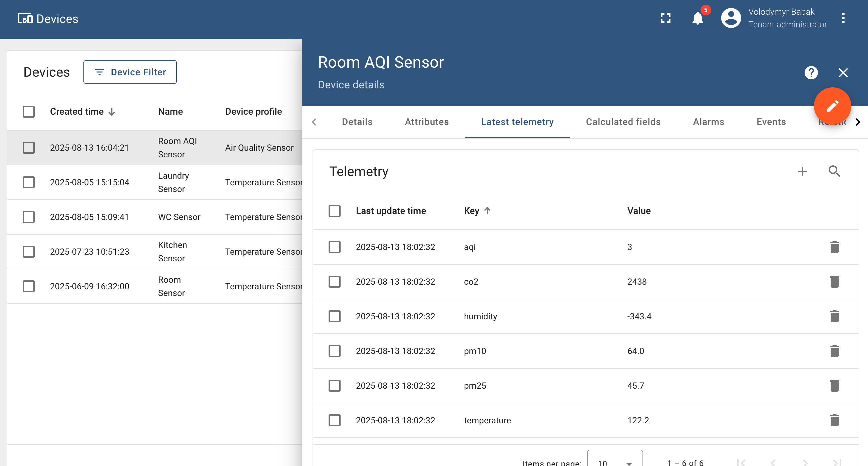This screenshot has height=466, width=868.
Task: Open help for device details
Action: [811, 73]
